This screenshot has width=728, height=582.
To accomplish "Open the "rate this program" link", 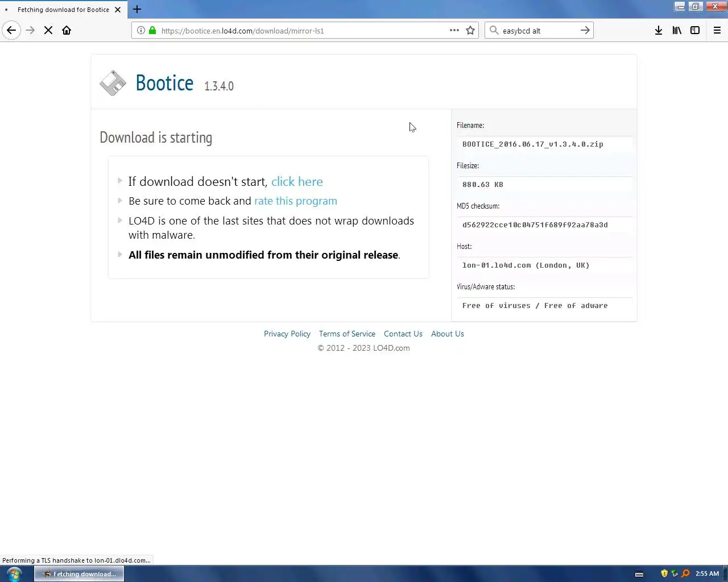I will pos(296,201).
